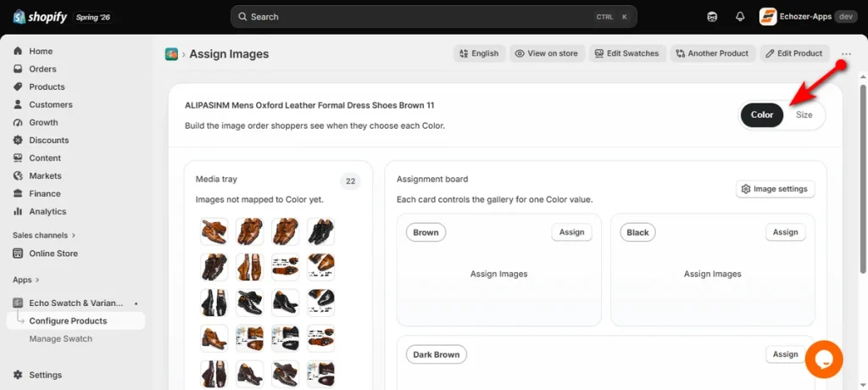Viewport: 868px width, 390px height.
Task: Click the Spring '26 edition badge
Action: 93,17
